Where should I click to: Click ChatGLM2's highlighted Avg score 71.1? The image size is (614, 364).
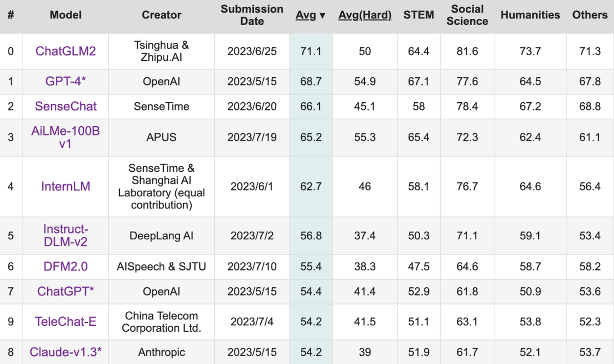(311, 51)
